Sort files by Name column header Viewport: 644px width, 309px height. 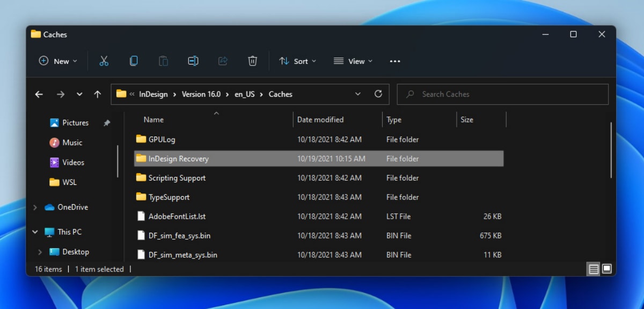click(x=153, y=120)
